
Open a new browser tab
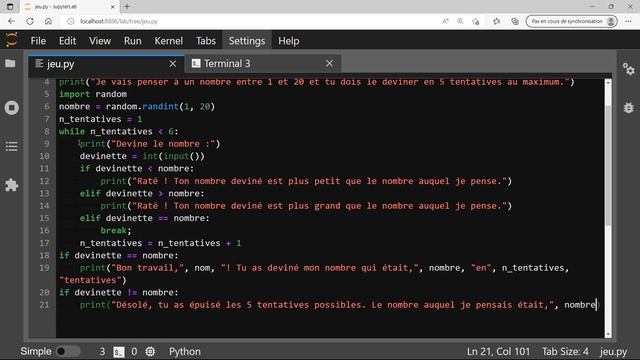pyautogui.click(x=127, y=7)
